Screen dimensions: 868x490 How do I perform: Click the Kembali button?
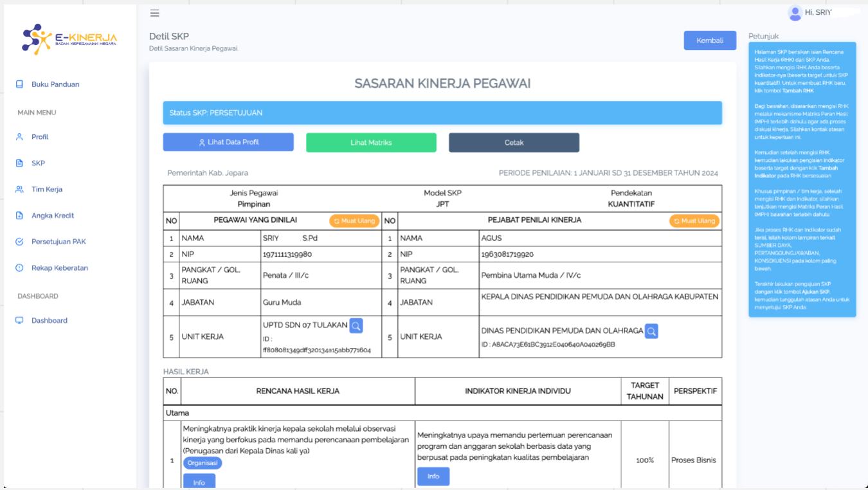(710, 40)
